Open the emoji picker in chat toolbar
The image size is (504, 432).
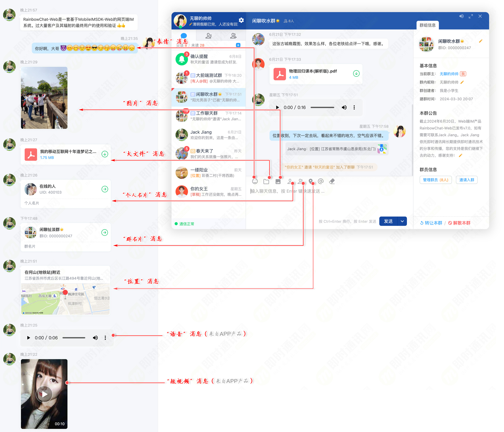coord(255,181)
